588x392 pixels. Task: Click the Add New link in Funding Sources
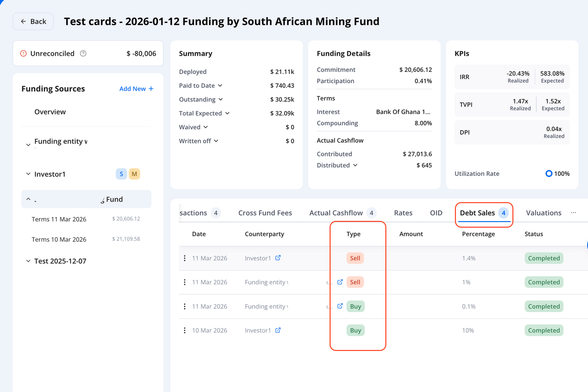(132, 89)
